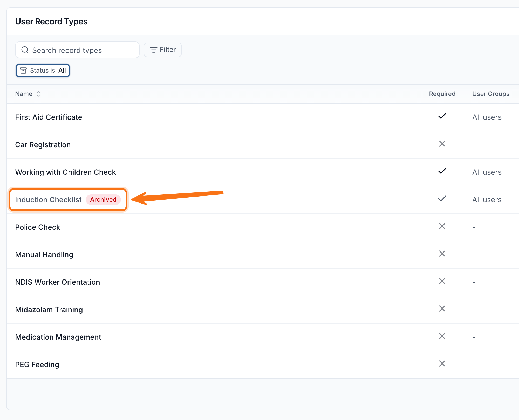Open the Status is All filter chip
The width and height of the screenshot is (519, 420).
point(43,71)
